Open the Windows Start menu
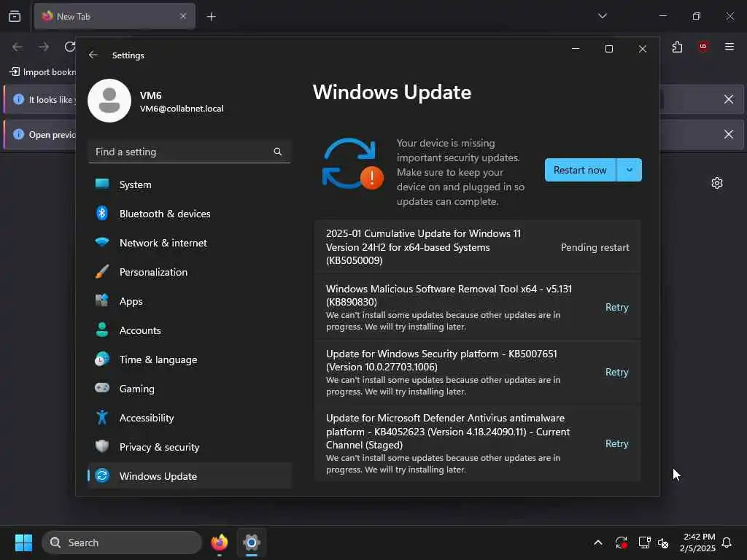Screen dimensions: 747x560 (23, 542)
